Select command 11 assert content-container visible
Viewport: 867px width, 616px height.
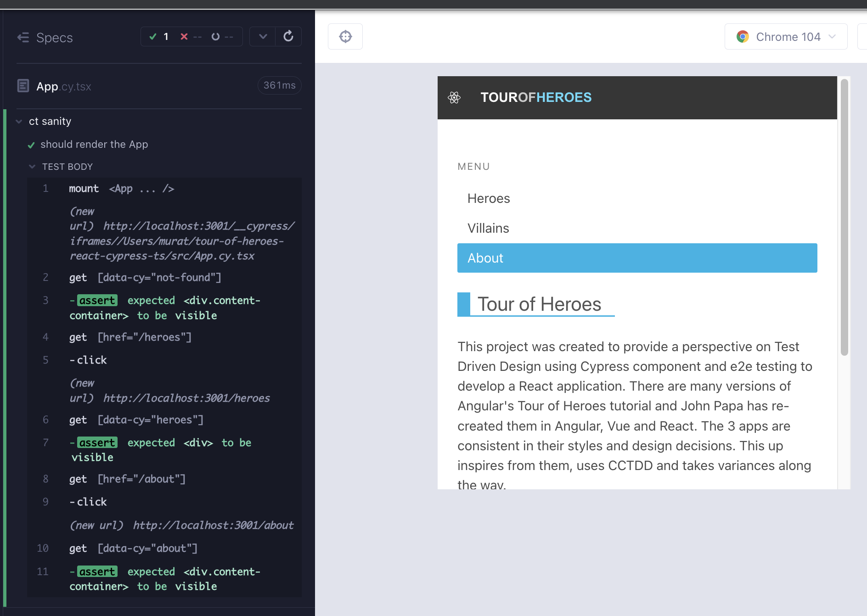click(x=164, y=579)
